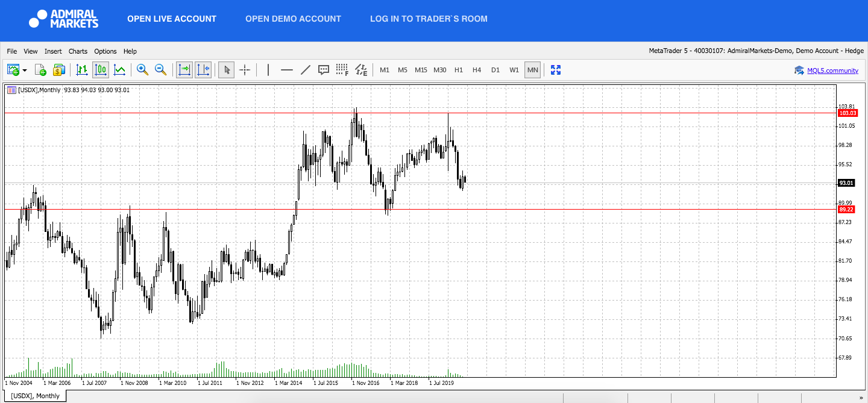Open the Charts menu
Image resolution: width=868 pixels, height=403 pixels.
(x=78, y=51)
